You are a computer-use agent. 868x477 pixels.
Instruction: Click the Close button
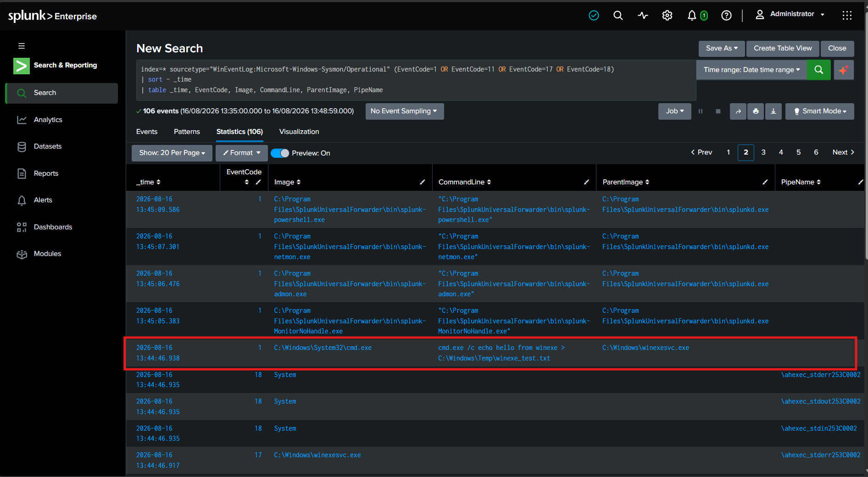(837, 49)
